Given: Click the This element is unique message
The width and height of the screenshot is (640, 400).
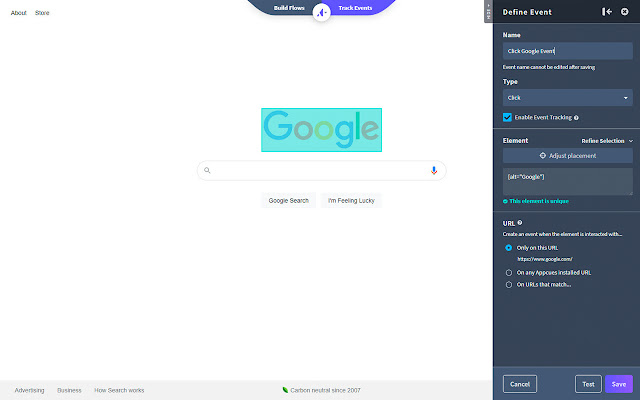Looking at the screenshot, I should click(539, 201).
